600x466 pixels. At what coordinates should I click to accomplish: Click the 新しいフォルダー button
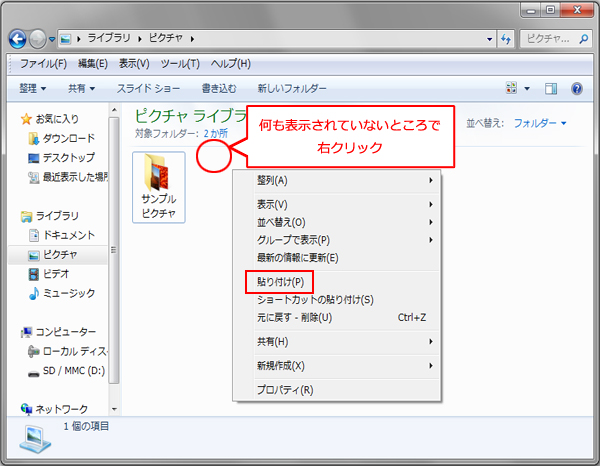coord(291,89)
